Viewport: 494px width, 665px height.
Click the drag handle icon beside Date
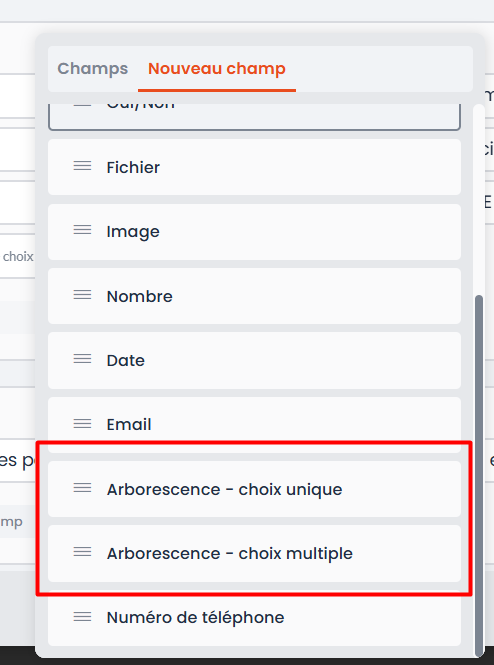coord(82,359)
